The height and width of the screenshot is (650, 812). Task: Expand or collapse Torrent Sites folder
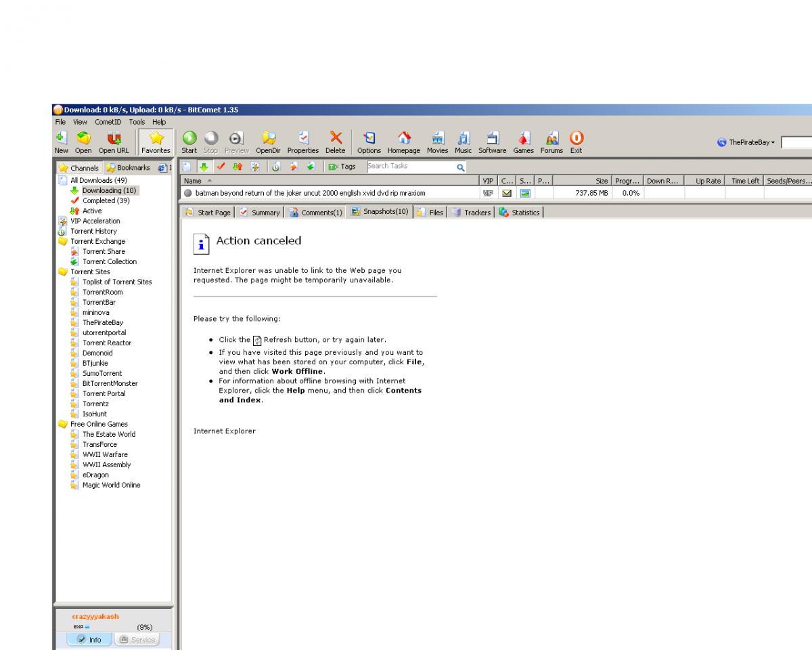tap(63, 272)
